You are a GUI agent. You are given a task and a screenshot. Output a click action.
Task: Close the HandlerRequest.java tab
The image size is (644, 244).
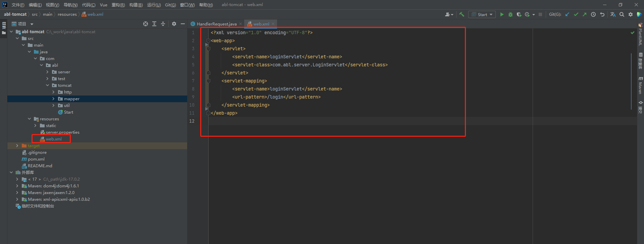tap(240, 24)
